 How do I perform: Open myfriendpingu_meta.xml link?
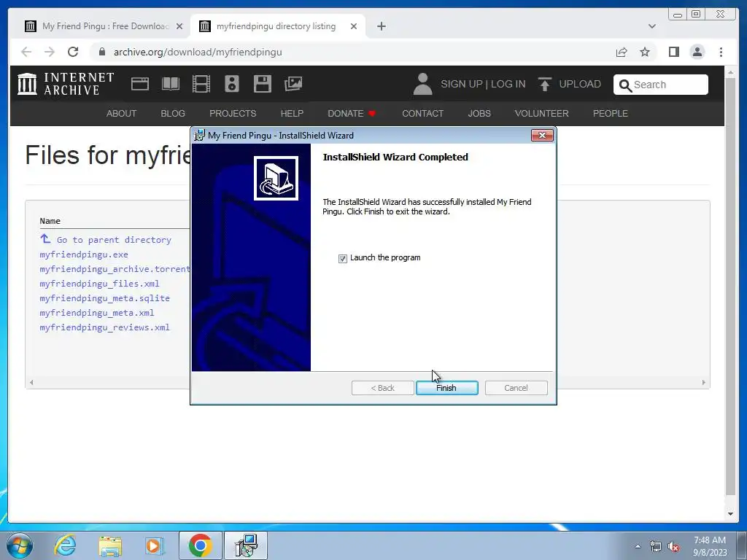click(97, 313)
